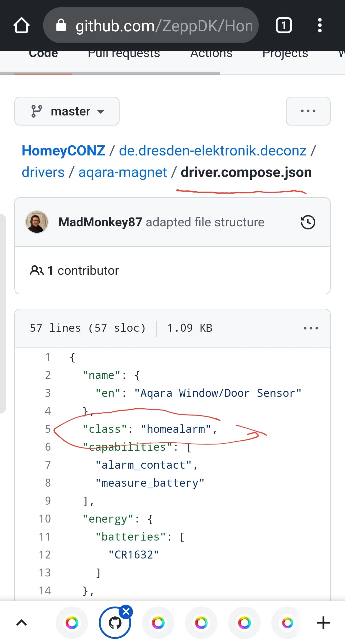Open the tab switcher showing 1 tab

283,25
